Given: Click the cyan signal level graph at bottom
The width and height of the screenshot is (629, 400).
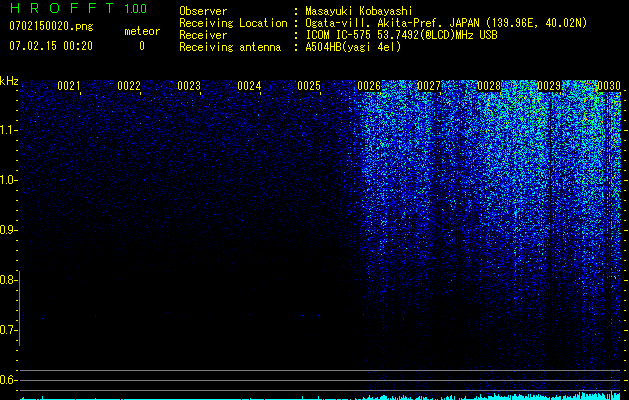Looking at the screenshot, I should (321, 397).
